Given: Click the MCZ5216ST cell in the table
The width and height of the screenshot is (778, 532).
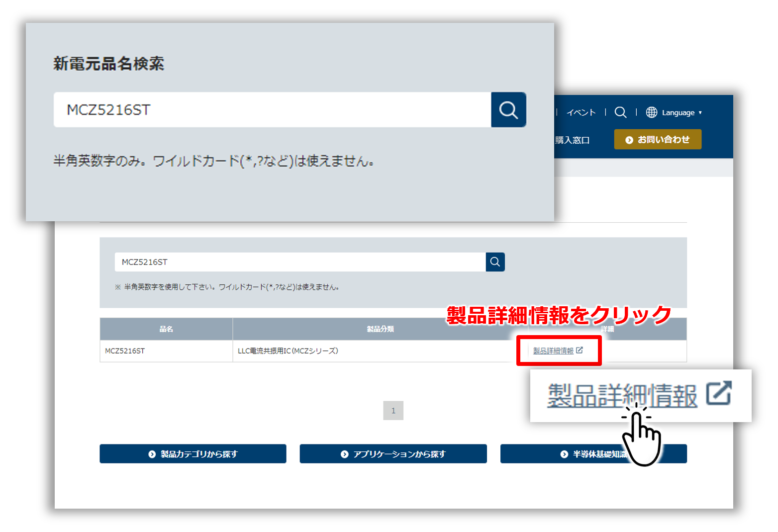Looking at the screenshot, I should pyautogui.click(x=166, y=351).
